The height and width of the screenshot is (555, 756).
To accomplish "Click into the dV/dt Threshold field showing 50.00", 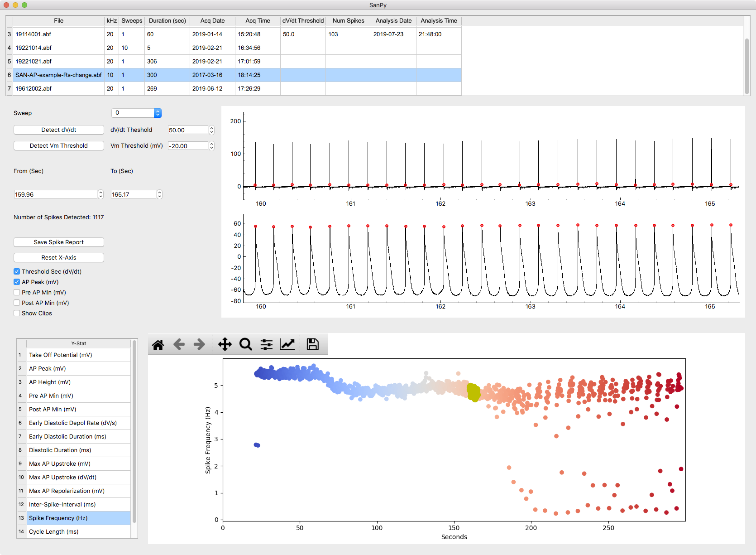I will (x=188, y=130).
